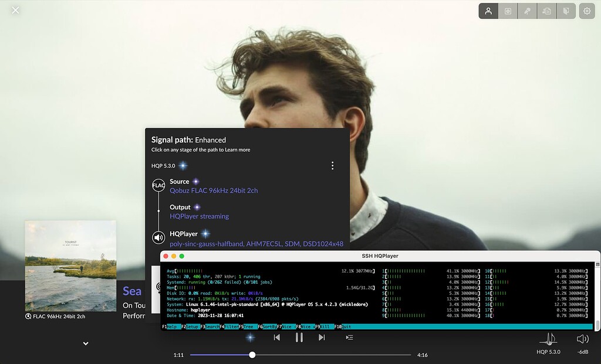Click the track progress slider knob
Image resolution: width=601 pixels, height=364 pixels.
252,355
